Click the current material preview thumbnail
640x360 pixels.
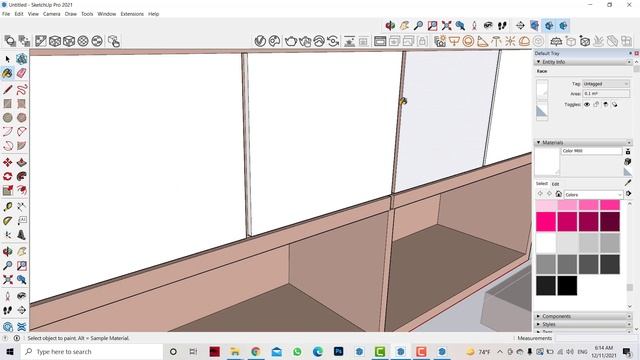pos(547,162)
